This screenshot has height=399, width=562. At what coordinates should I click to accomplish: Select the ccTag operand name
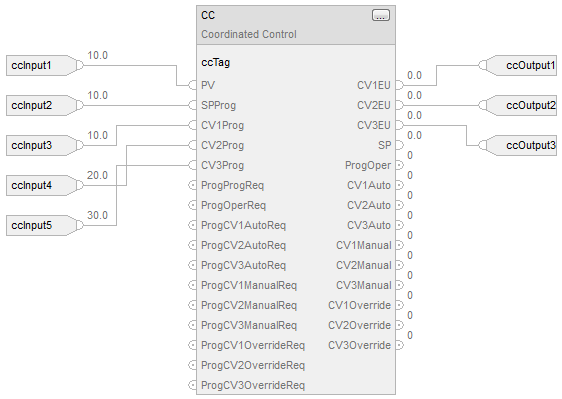click(x=216, y=63)
